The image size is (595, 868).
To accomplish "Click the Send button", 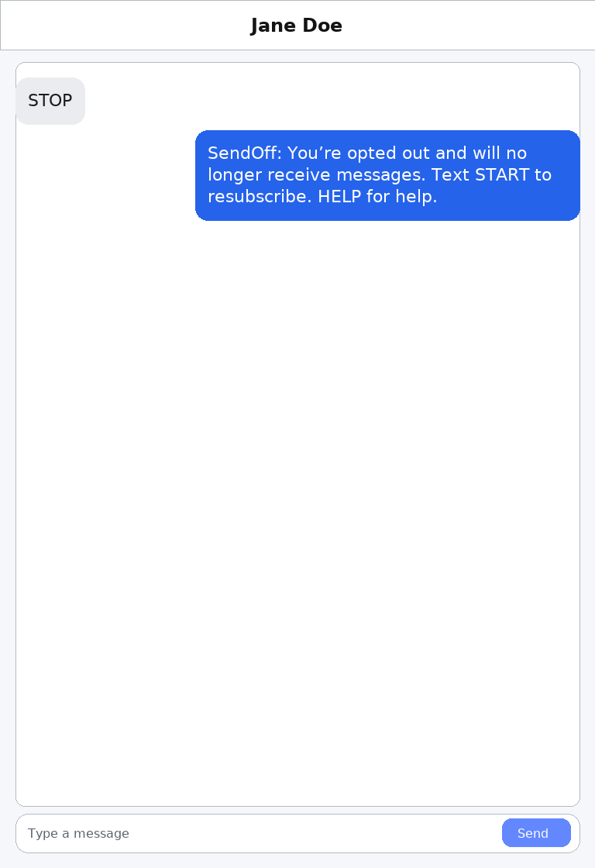I will coord(536,833).
